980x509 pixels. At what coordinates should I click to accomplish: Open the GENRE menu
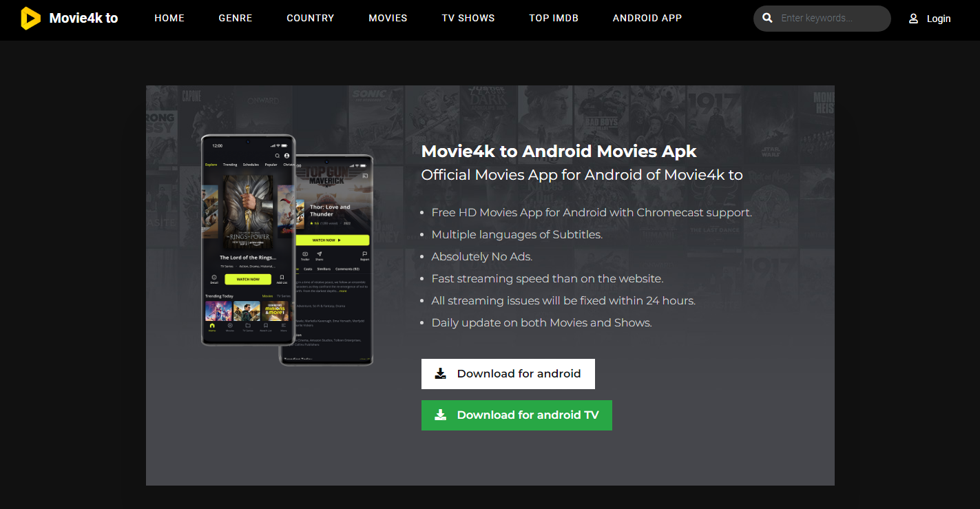click(x=236, y=19)
